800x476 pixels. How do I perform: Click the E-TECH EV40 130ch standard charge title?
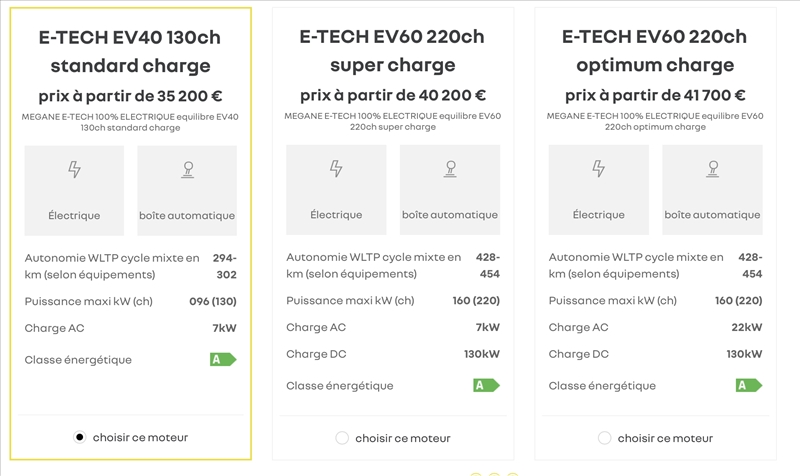(x=130, y=52)
